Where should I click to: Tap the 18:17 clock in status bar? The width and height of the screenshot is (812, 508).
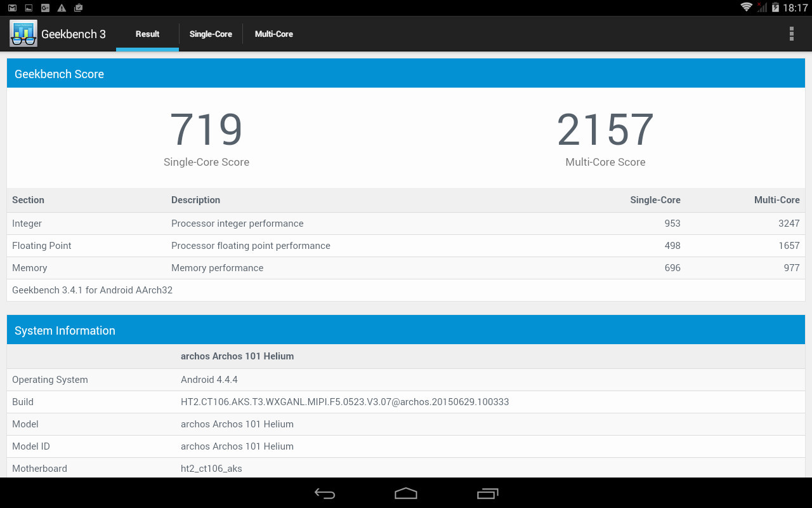(795, 8)
